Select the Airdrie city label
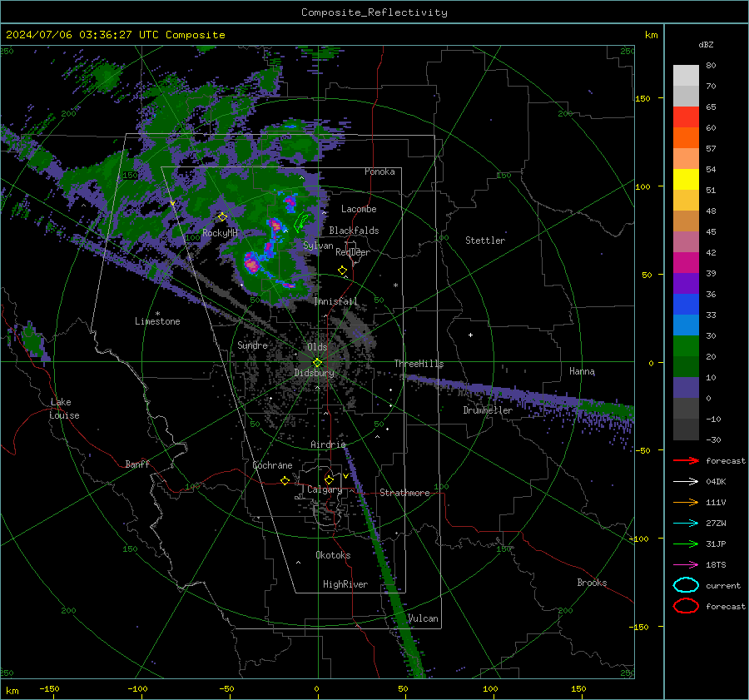Viewport: 749px width, 700px height. tap(328, 444)
